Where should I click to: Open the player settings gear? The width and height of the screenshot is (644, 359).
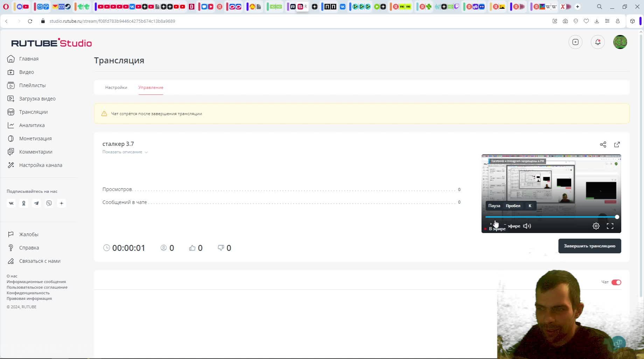(596, 226)
